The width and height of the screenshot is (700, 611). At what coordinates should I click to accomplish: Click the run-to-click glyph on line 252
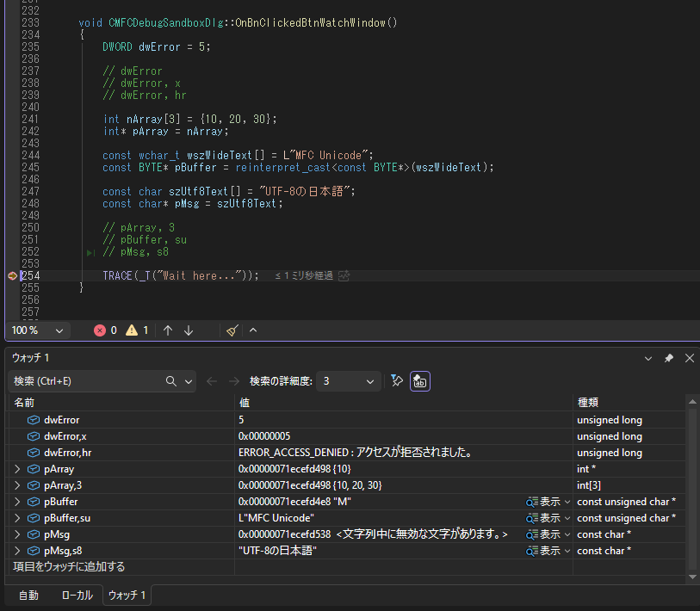click(90, 253)
